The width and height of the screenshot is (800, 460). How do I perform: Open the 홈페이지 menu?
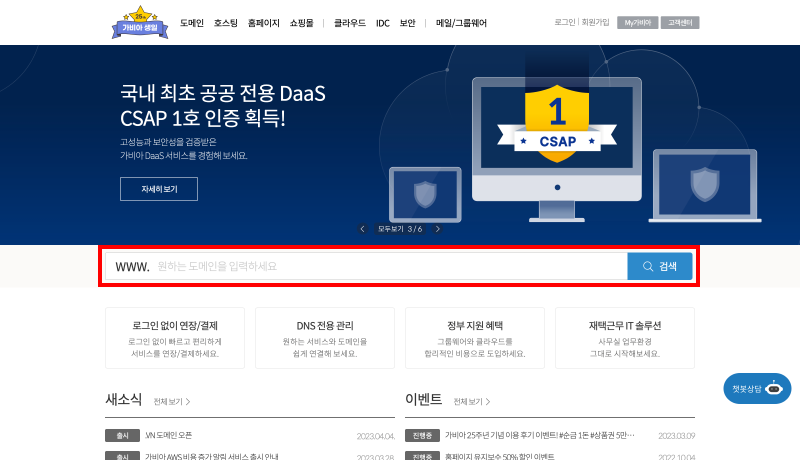pyautogui.click(x=263, y=23)
